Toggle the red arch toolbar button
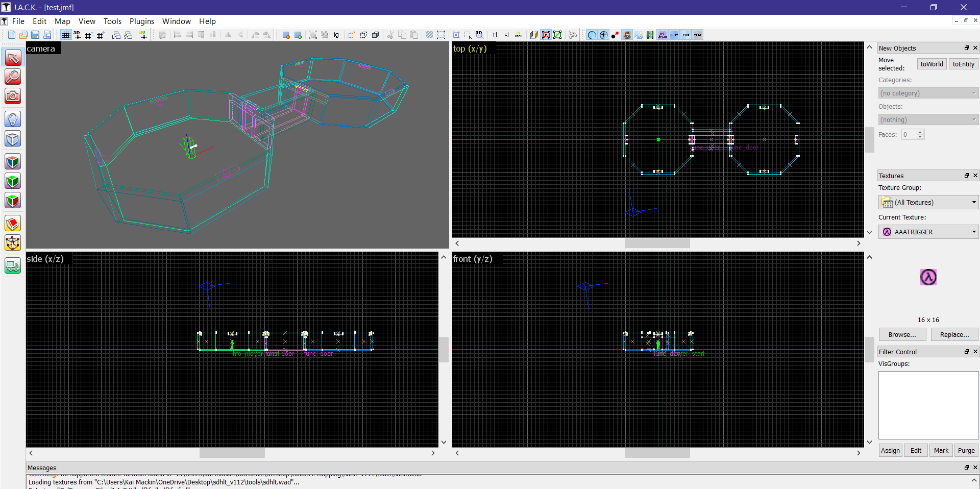This screenshot has width=980, height=489. pyautogui.click(x=546, y=35)
